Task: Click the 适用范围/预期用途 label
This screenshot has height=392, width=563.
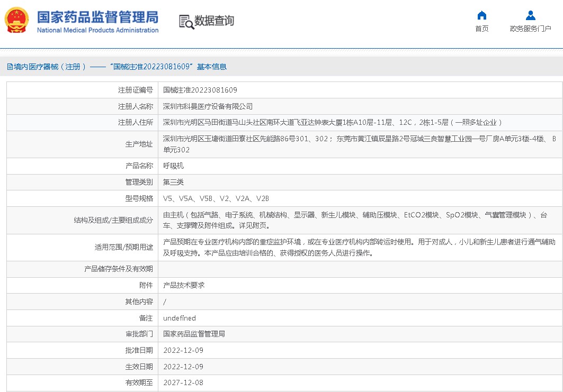Action: (124, 247)
